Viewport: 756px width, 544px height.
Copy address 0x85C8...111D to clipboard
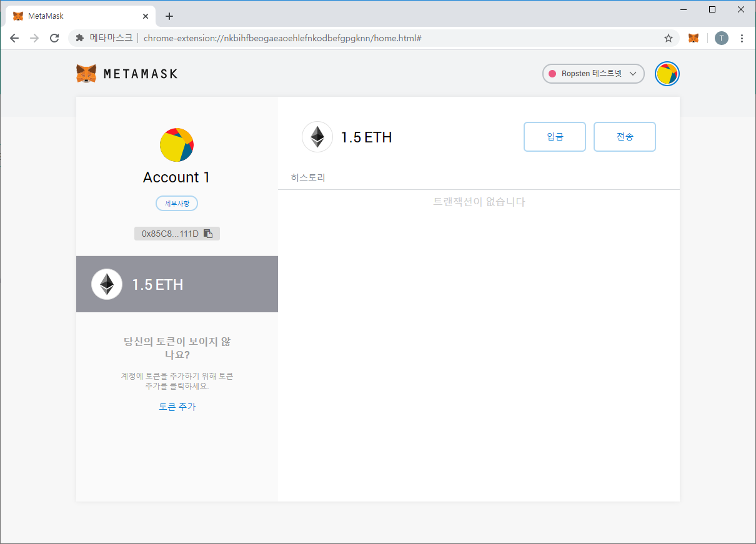point(177,234)
